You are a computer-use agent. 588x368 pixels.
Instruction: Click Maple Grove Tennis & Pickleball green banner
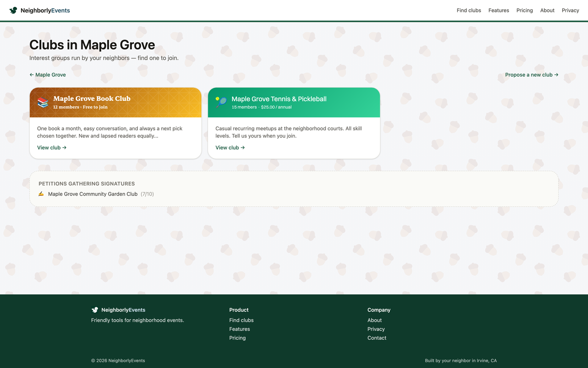pyautogui.click(x=294, y=103)
